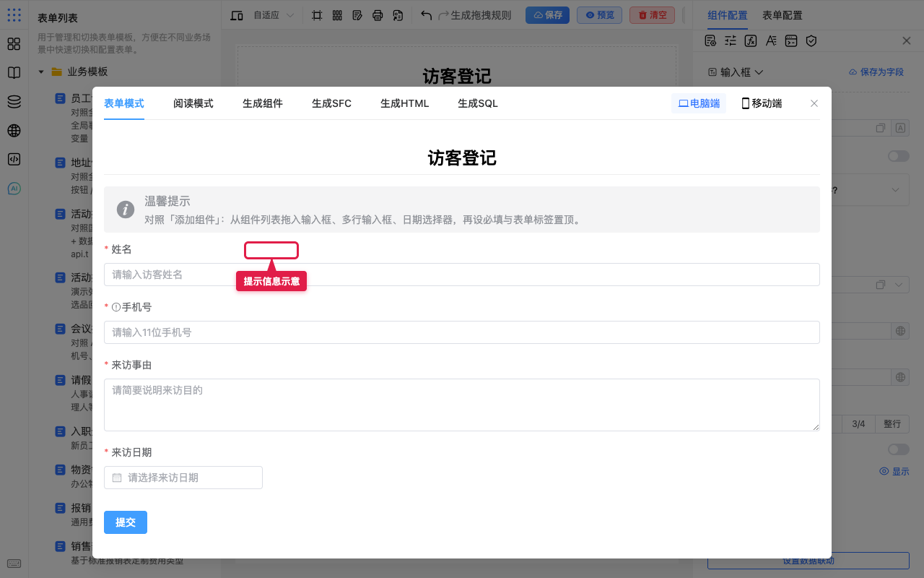Choose the 整行 width option
924x578 pixels.
click(x=892, y=424)
